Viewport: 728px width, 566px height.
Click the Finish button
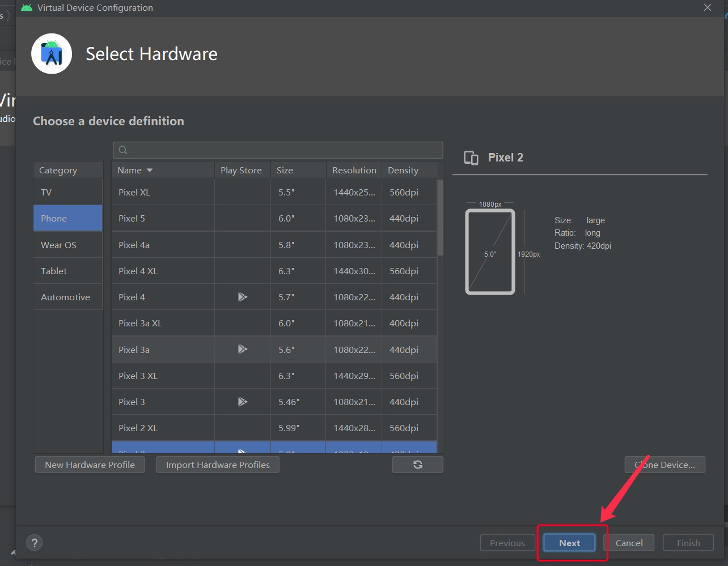point(688,543)
